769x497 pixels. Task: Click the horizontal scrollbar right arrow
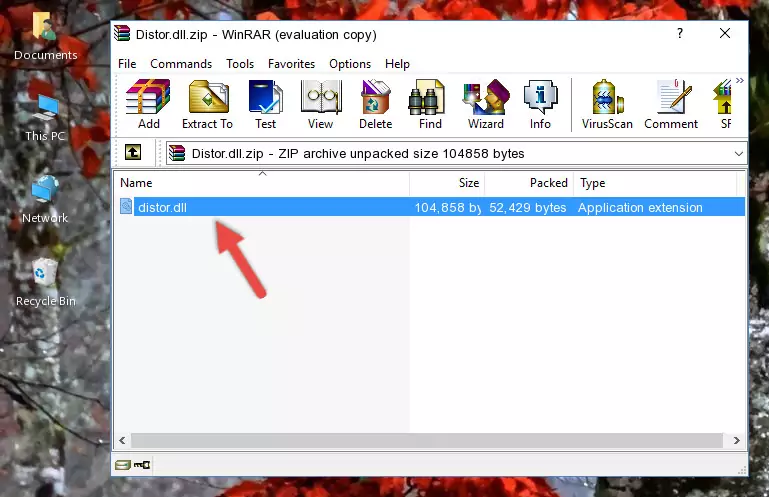736,440
